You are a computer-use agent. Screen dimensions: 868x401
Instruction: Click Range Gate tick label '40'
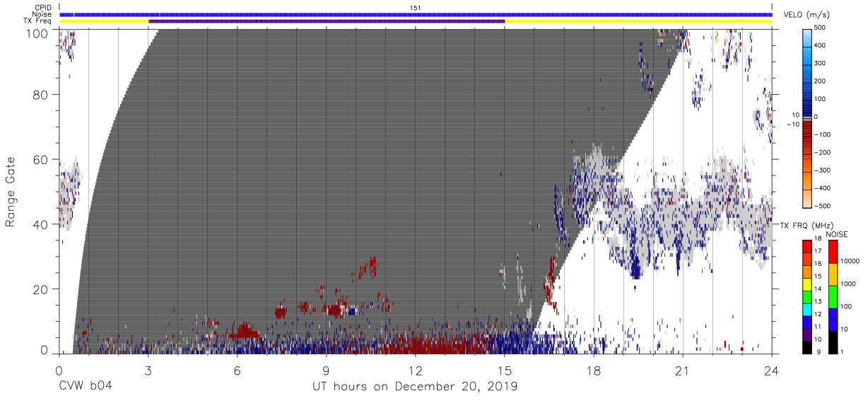(41, 225)
